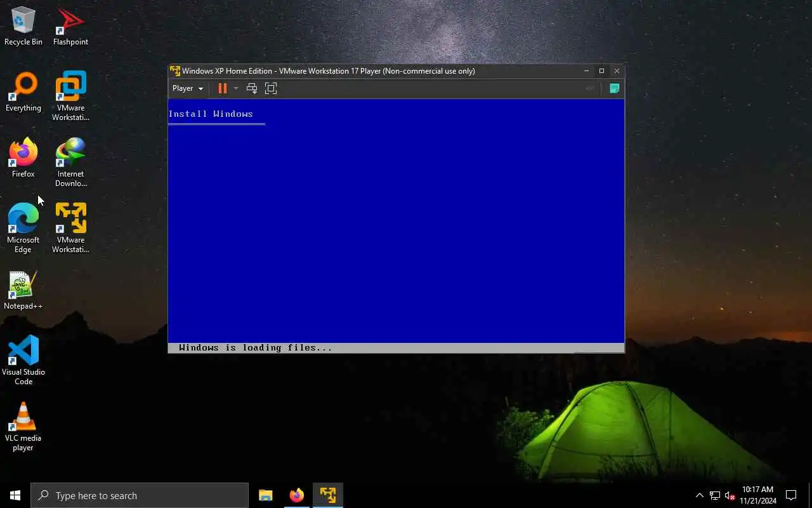Viewport: 812px width, 508px height.
Task: Select the yellow VMware Workstation Player desktop icon
Action: click(x=70, y=228)
